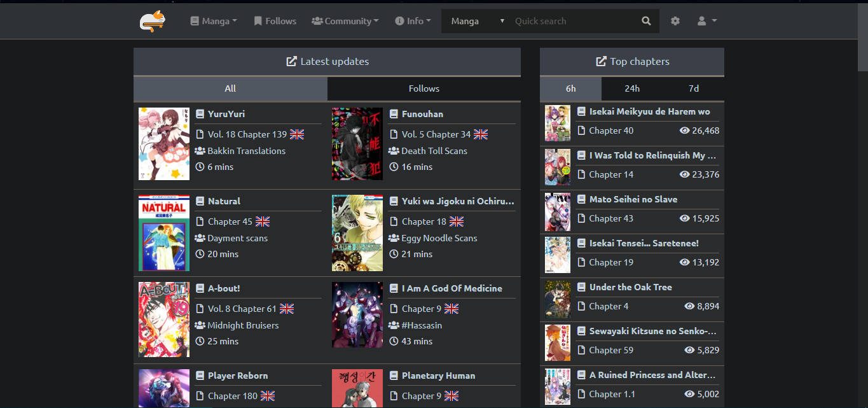Open A-bout! manga title

[224, 288]
